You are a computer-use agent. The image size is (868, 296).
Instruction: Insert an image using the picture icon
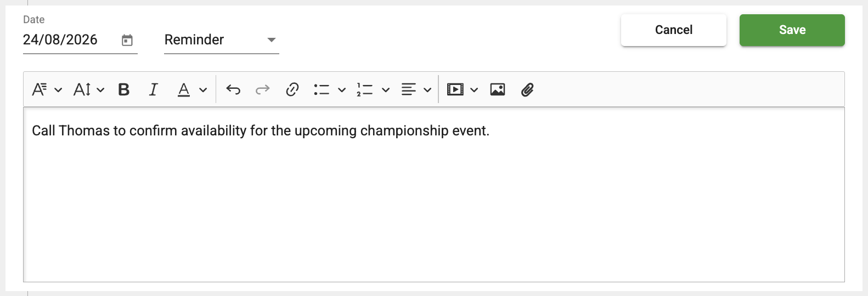[498, 89]
